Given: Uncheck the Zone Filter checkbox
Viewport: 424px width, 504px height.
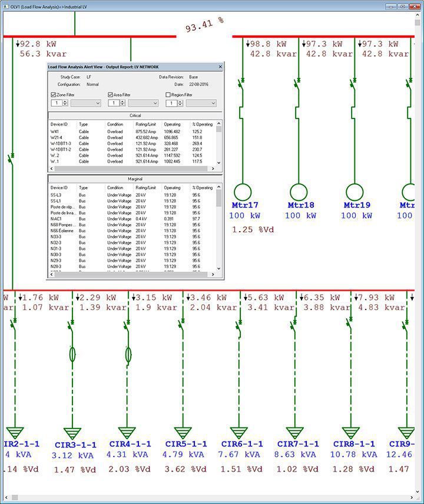Looking at the screenshot, I should [x=53, y=94].
